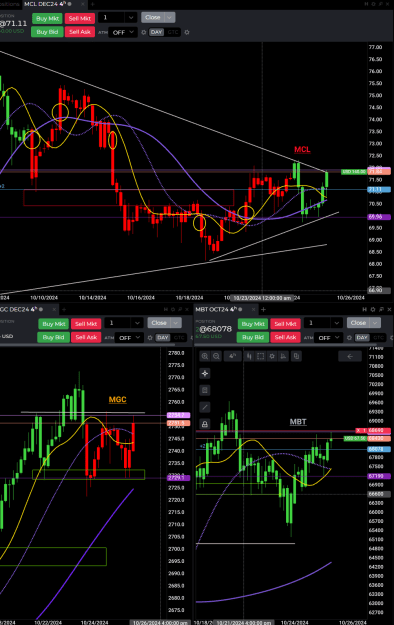
Task: Select the tool below the crosshair in MBT chart
Action: (205, 390)
